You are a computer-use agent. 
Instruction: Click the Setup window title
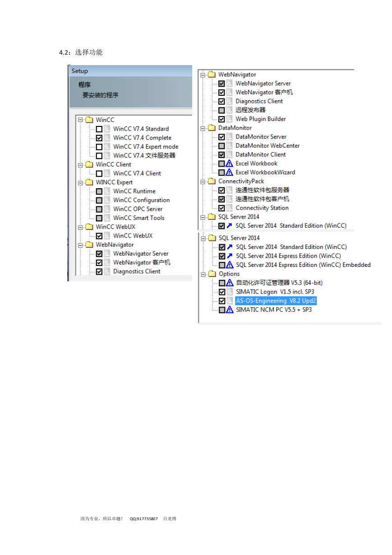80,71
